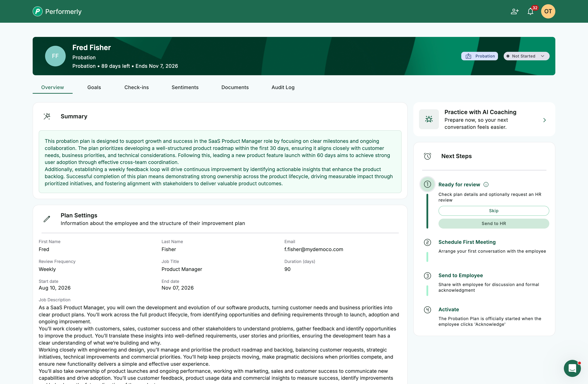Expand Practice with AI Coaching chevron

[x=545, y=120]
